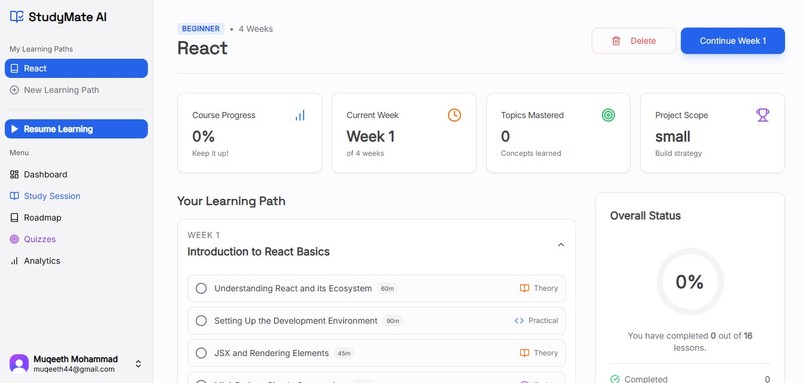
Task: Click the Build strategy caption
Action: coord(679,153)
